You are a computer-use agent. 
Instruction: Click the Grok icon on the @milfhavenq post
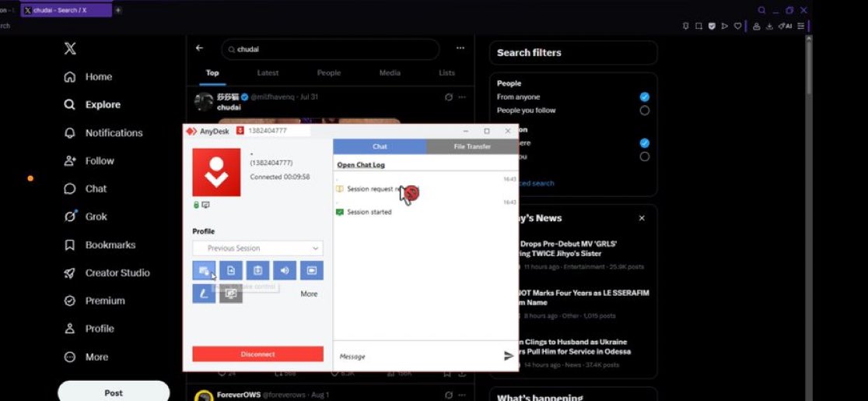click(449, 97)
